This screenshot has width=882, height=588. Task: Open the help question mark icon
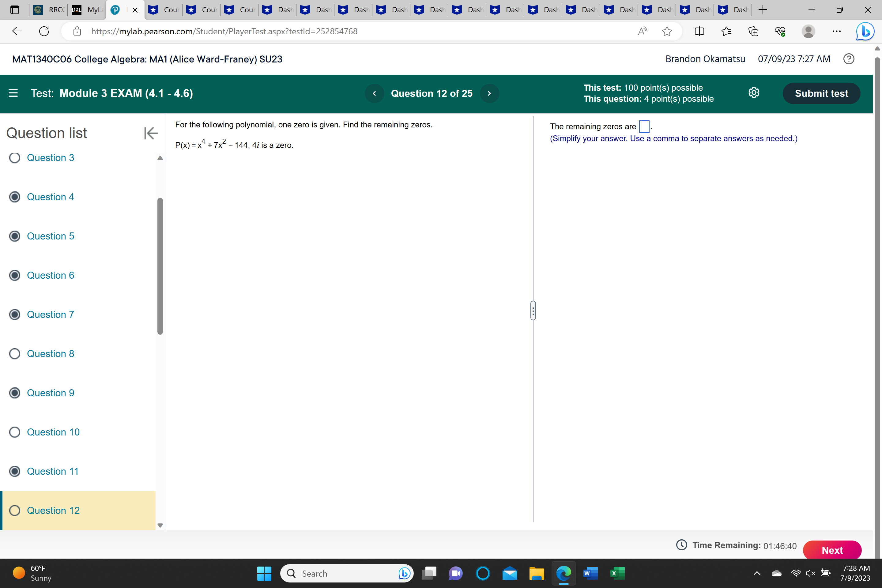[849, 59]
